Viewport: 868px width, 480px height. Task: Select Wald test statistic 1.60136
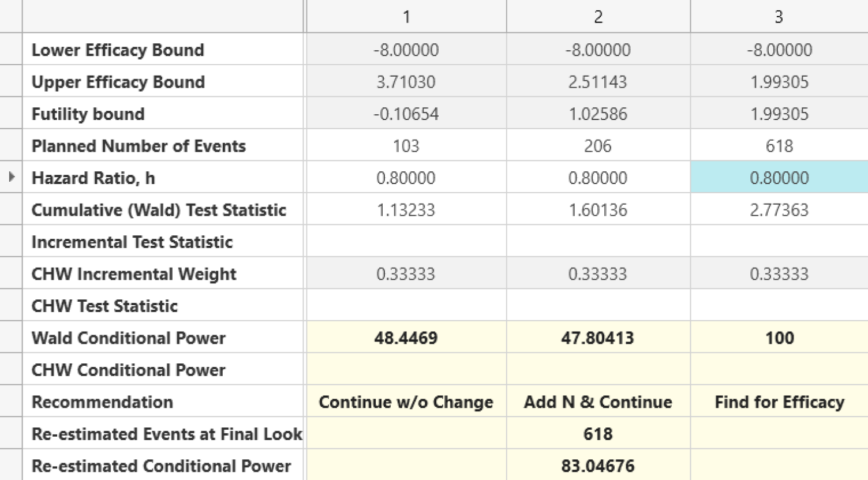[598, 210]
